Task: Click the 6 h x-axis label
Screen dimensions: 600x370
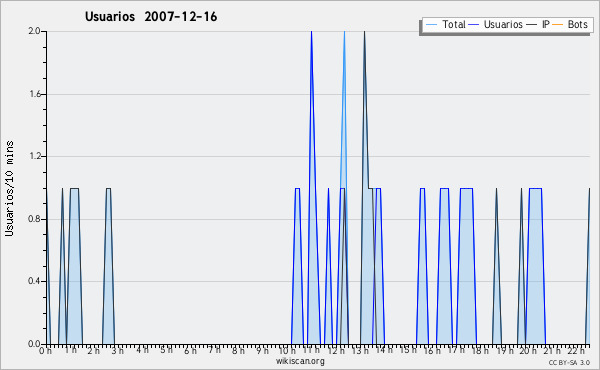Action: pyautogui.click(x=190, y=351)
